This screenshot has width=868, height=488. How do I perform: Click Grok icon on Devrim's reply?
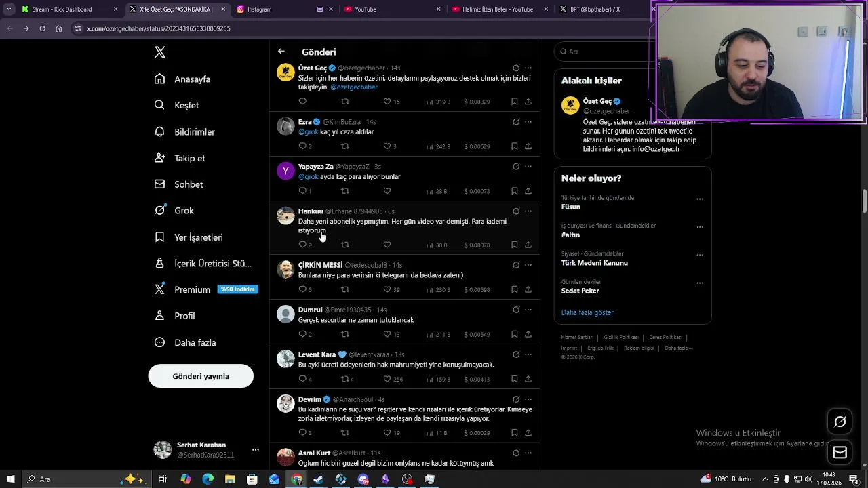click(516, 399)
